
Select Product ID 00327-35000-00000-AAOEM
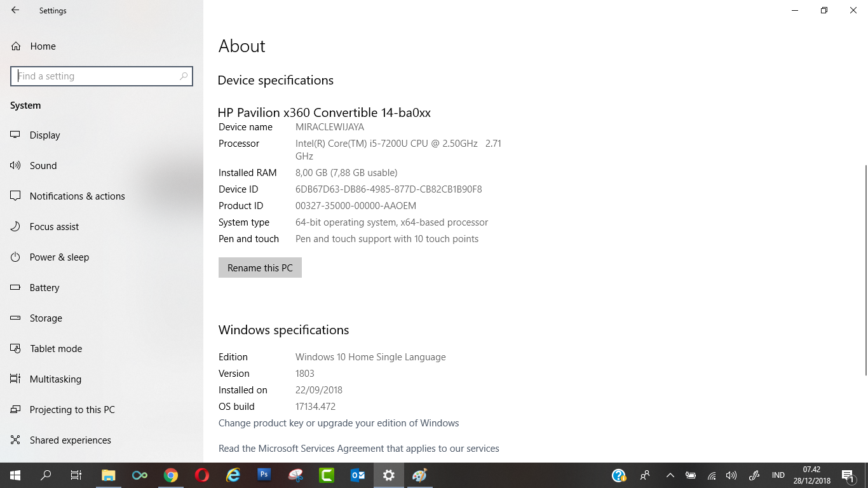356,206
